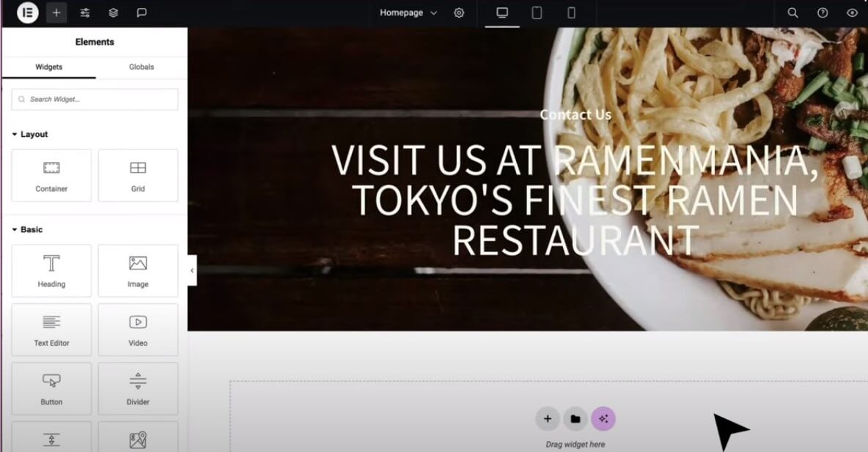The width and height of the screenshot is (868, 452).
Task: Select the Text Editor widget
Action: click(x=51, y=330)
